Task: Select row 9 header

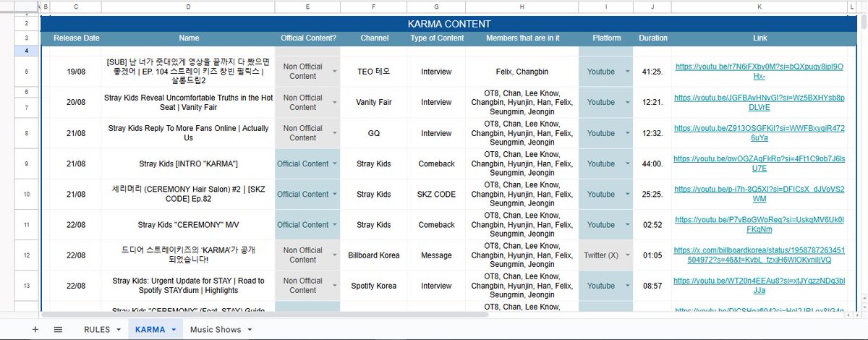Action: pos(26,163)
